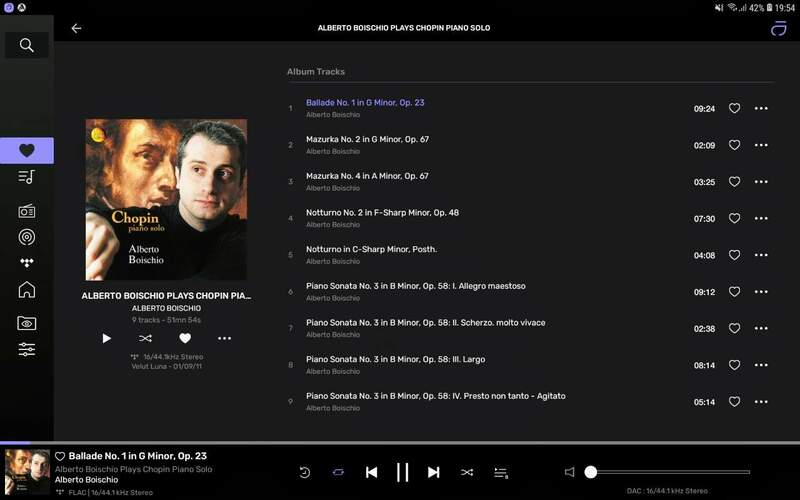The width and height of the screenshot is (800, 500).
Task: Favorite Notturno No. 2 in F-Sharp Minor
Action: 734,218
